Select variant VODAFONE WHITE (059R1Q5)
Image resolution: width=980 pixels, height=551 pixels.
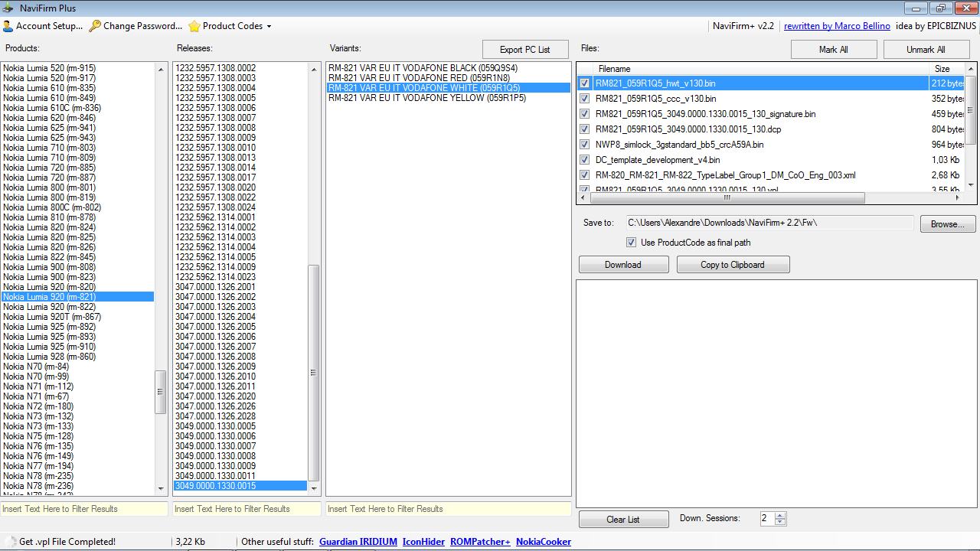click(x=449, y=88)
